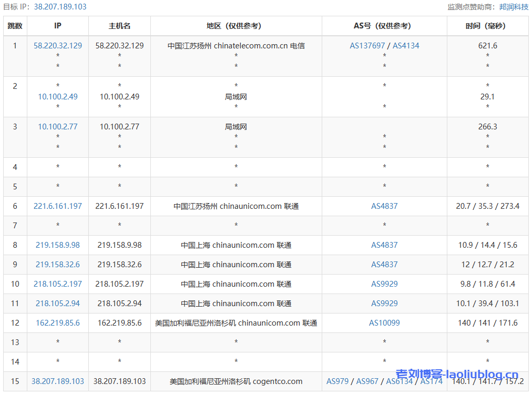Viewport: 532px width, 394px height.
Task: Select time value 29.1
Action: [x=487, y=97]
